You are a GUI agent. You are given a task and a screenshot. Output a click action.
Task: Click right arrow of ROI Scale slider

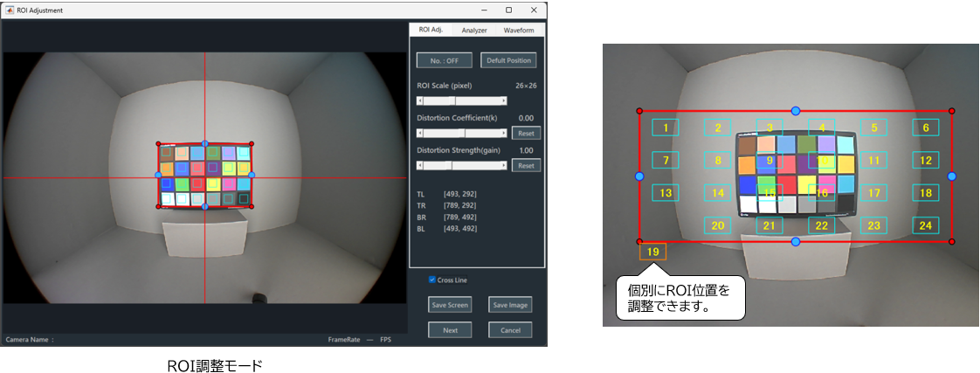pos(504,100)
